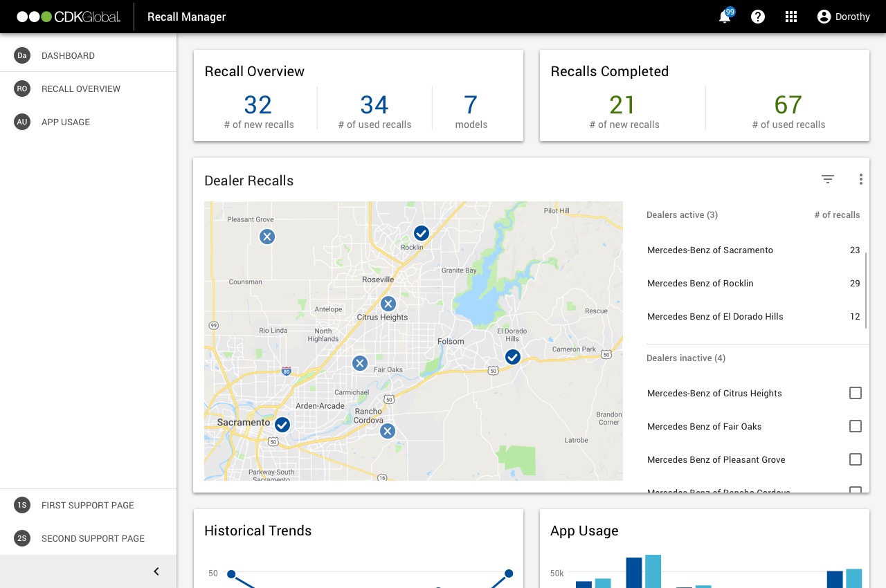Open FIRST SUPPORT PAGE menu item
The width and height of the screenshot is (886, 588).
(x=89, y=505)
